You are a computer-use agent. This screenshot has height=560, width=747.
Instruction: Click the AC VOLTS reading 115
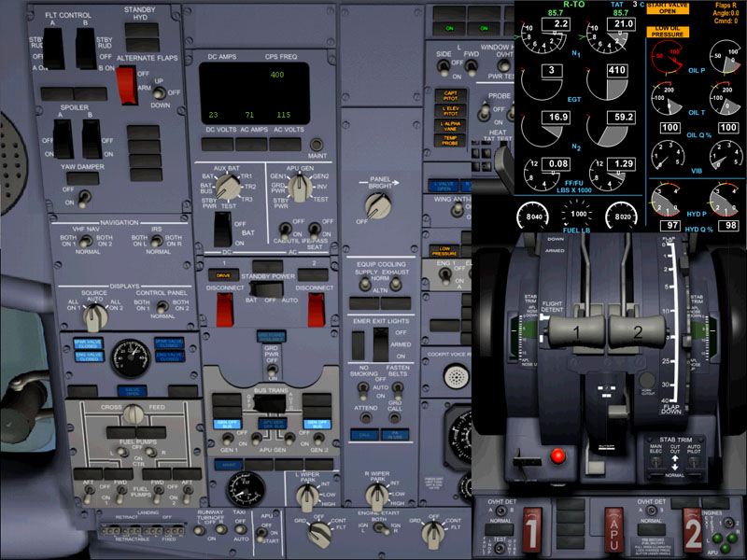point(284,115)
